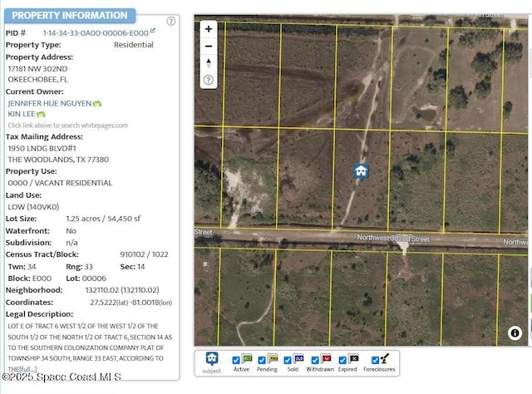Image resolution: width=532 pixels, height=394 pixels.
Task: Click the Residential property type value
Action: point(134,45)
